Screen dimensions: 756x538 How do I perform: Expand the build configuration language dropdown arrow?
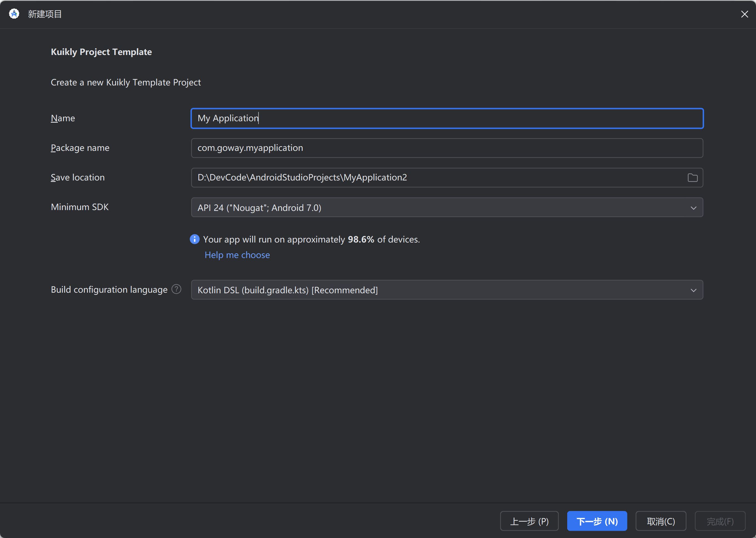693,290
